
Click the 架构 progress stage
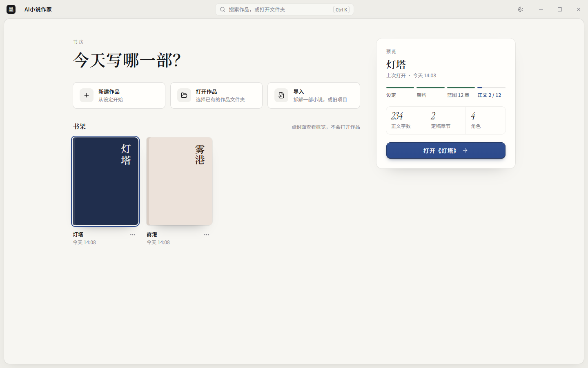[430, 93]
